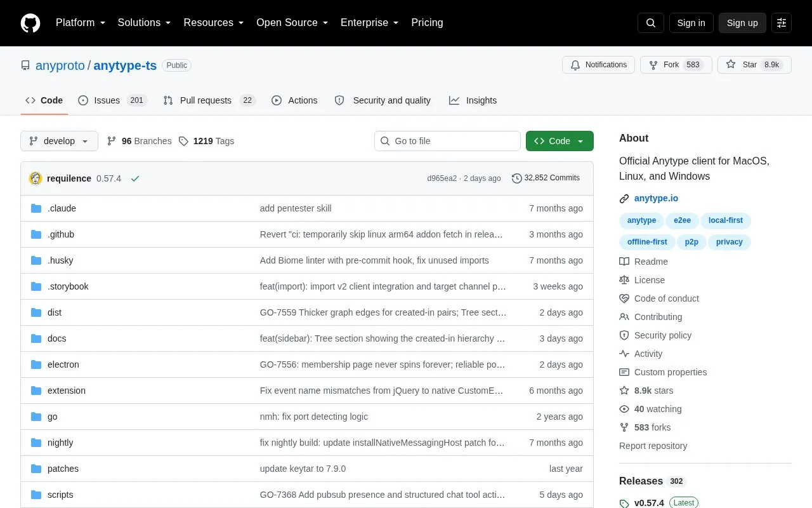812x508 pixels.
Task: View commit status green checkmark
Action: click(135, 178)
